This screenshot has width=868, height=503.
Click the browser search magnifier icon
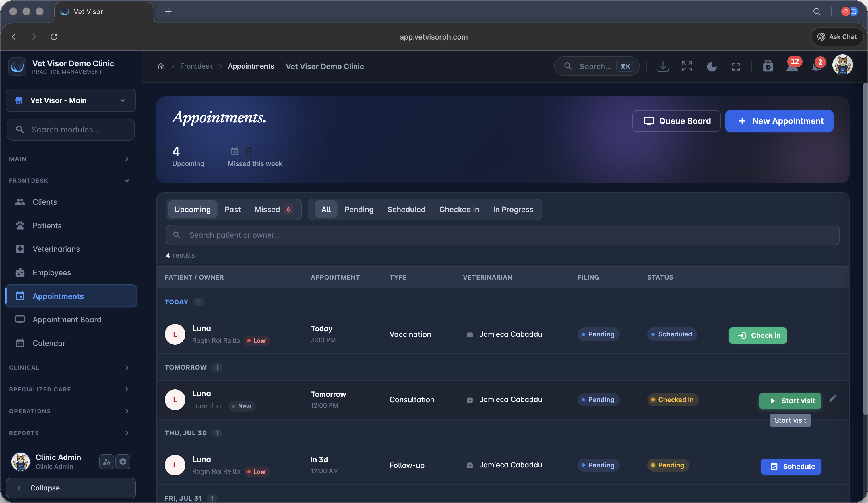(x=817, y=11)
